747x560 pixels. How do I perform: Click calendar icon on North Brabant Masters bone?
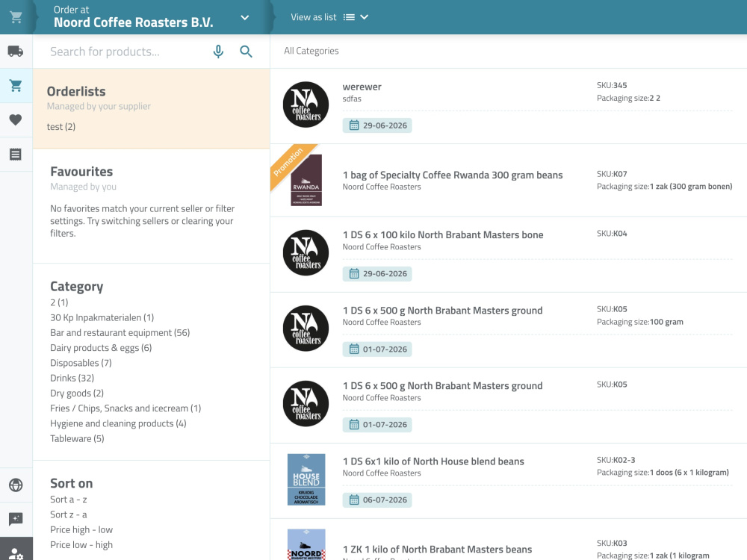354,273
